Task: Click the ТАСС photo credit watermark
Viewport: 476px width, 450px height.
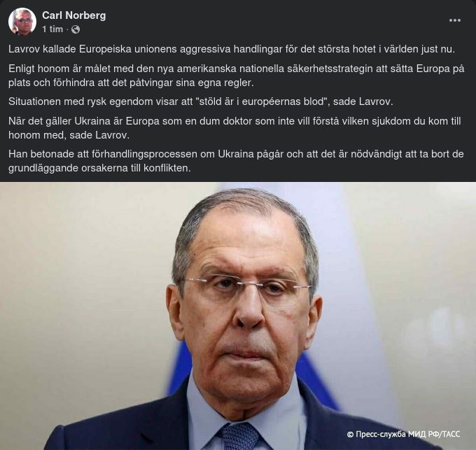Action: [403, 434]
